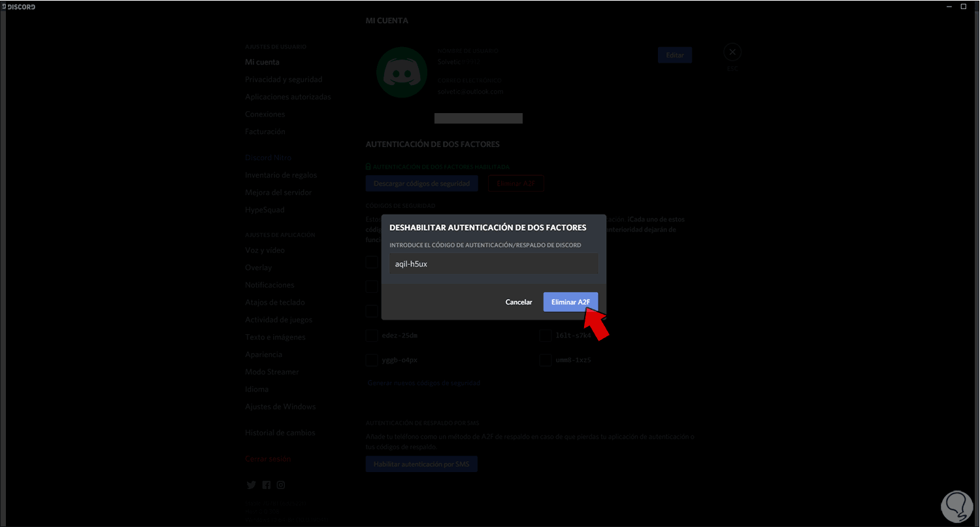Screen dimensions: 980x527
Task: Tick the checkbox for code umm8-1xz5
Action: coord(545,360)
